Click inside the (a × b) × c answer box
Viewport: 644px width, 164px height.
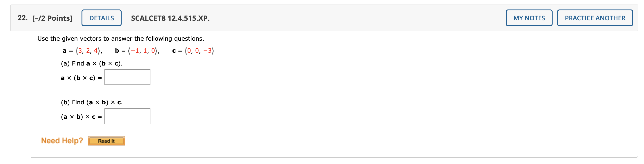point(127,116)
